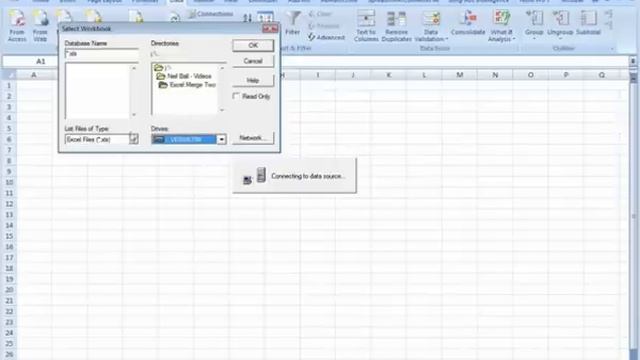Click the Advanced filter option

(326, 38)
